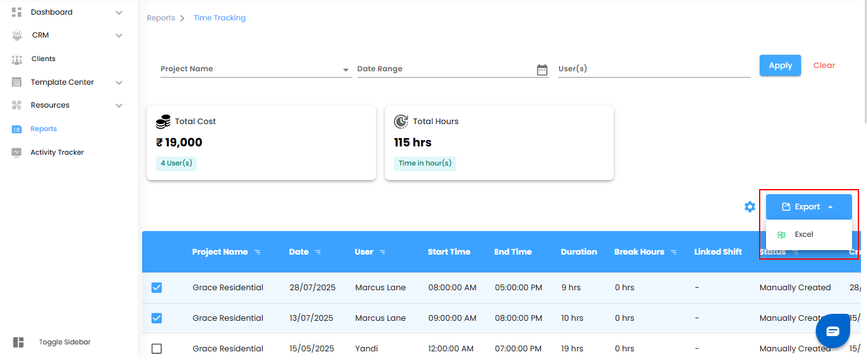Click the Activity Tracker sidebar icon

[x=17, y=153]
